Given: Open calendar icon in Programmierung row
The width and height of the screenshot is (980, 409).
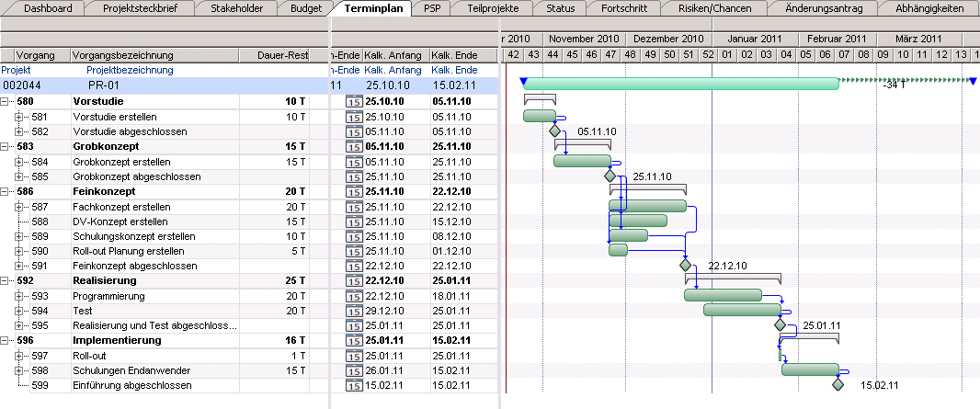Looking at the screenshot, I should point(354,296).
